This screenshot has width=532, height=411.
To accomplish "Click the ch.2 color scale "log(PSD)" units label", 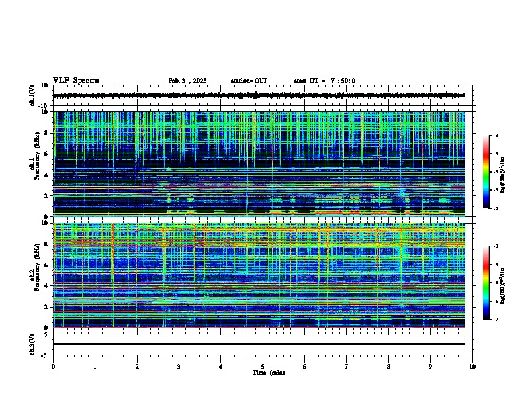I will click(503, 285).
